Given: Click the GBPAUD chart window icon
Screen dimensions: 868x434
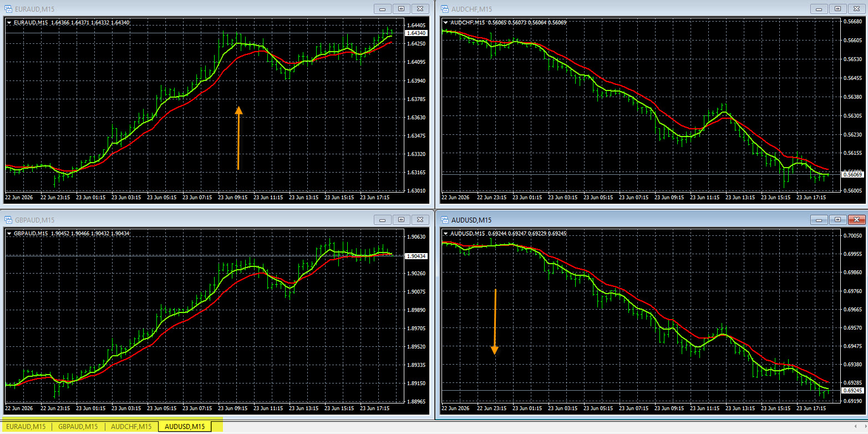Looking at the screenshot, I should coord(8,220).
